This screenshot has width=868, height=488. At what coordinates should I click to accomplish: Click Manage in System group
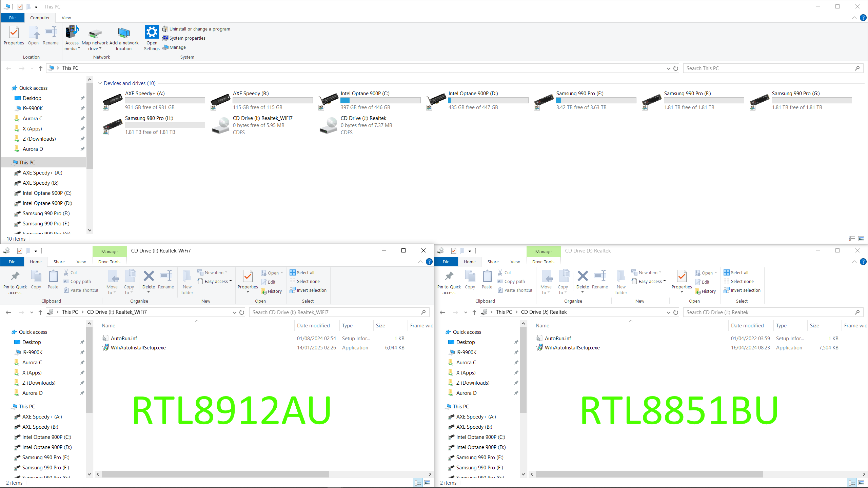click(x=174, y=47)
